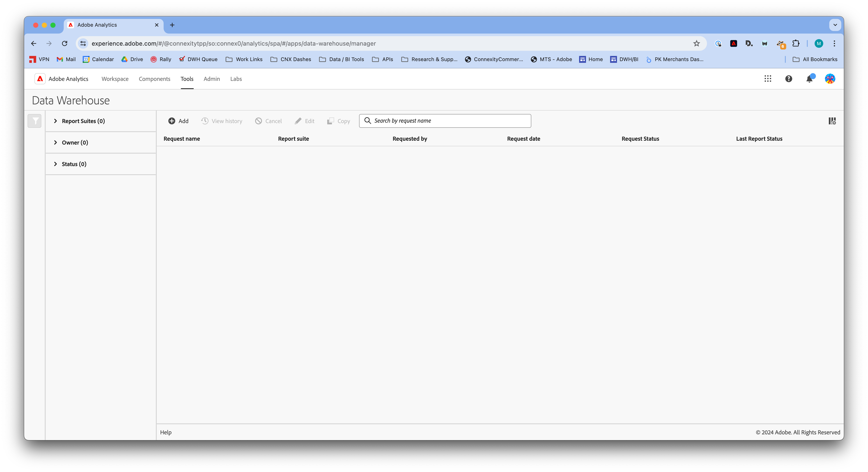Click the Add request plus icon
This screenshot has height=472, width=868.
[172, 121]
